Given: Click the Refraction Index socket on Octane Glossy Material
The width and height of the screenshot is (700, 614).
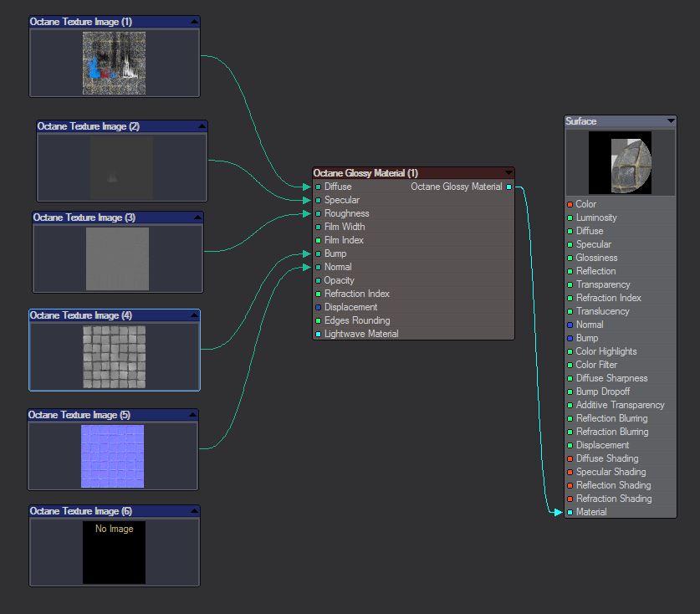Looking at the screenshot, I should coord(319,294).
